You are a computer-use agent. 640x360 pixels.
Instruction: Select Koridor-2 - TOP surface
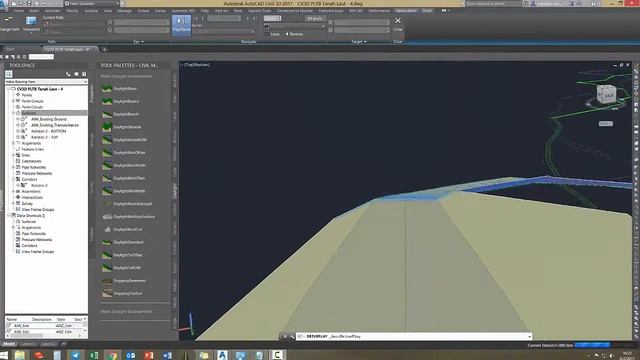tap(44, 138)
